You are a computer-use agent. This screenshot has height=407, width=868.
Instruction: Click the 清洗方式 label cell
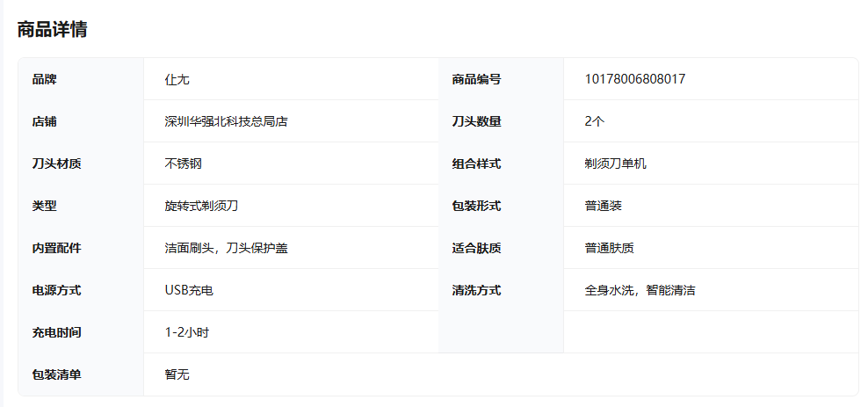point(476,290)
